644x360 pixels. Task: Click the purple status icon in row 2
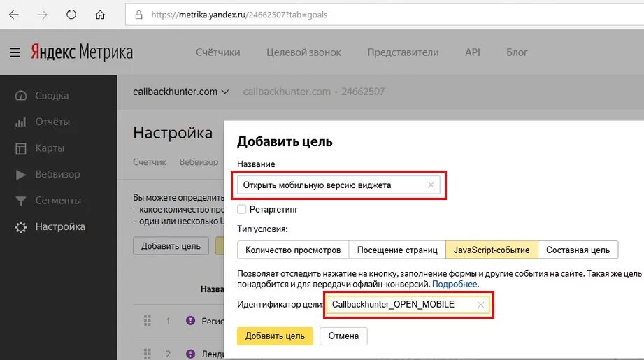click(x=191, y=354)
